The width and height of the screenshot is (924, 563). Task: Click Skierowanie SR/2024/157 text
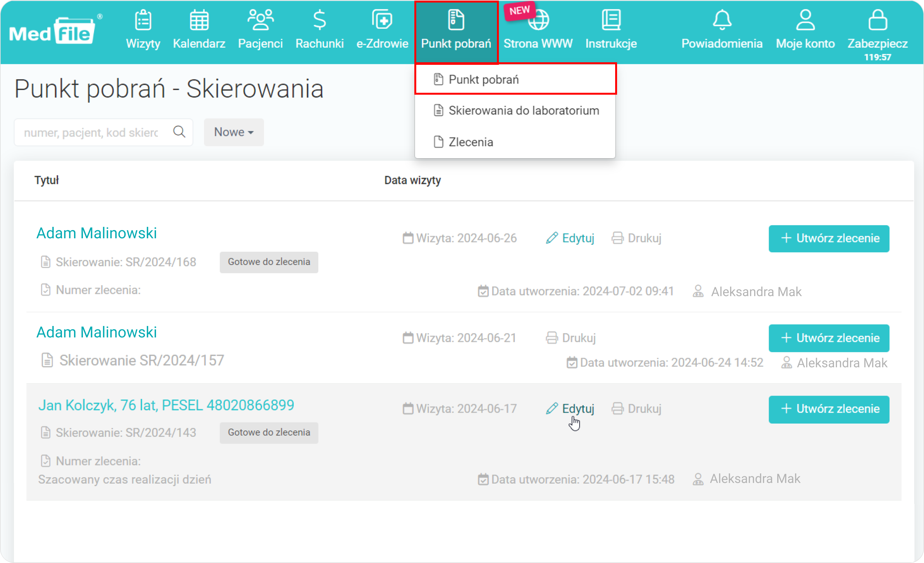pyautogui.click(x=141, y=361)
